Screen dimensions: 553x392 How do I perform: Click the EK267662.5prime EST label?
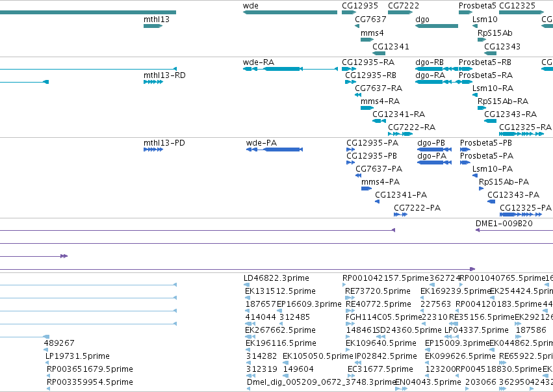pyautogui.click(x=280, y=330)
